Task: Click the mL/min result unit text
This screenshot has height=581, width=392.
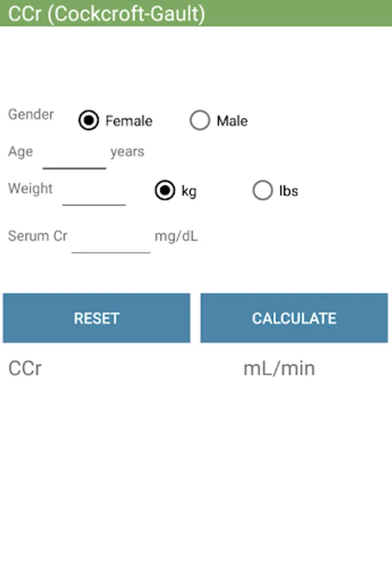Action: click(x=279, y=369)
